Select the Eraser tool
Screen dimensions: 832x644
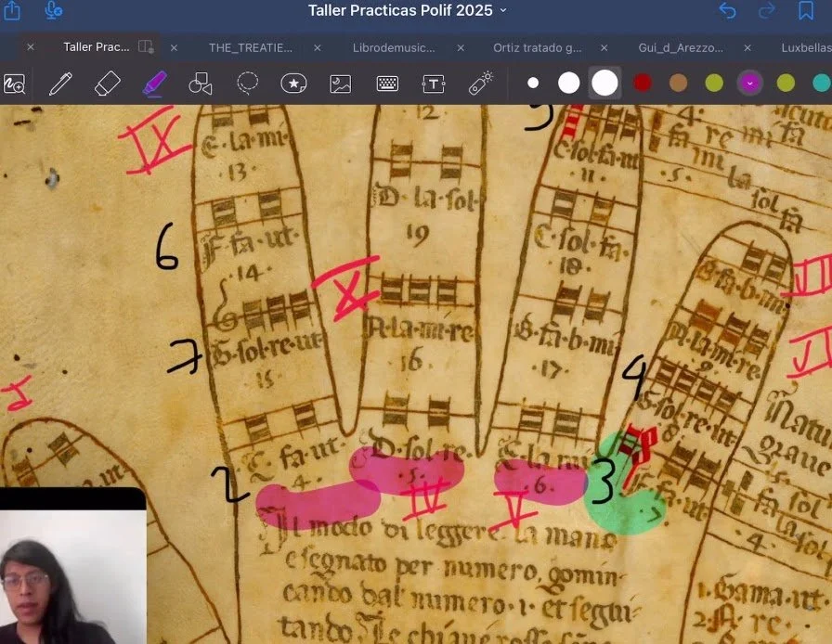(x=107, y=84)
